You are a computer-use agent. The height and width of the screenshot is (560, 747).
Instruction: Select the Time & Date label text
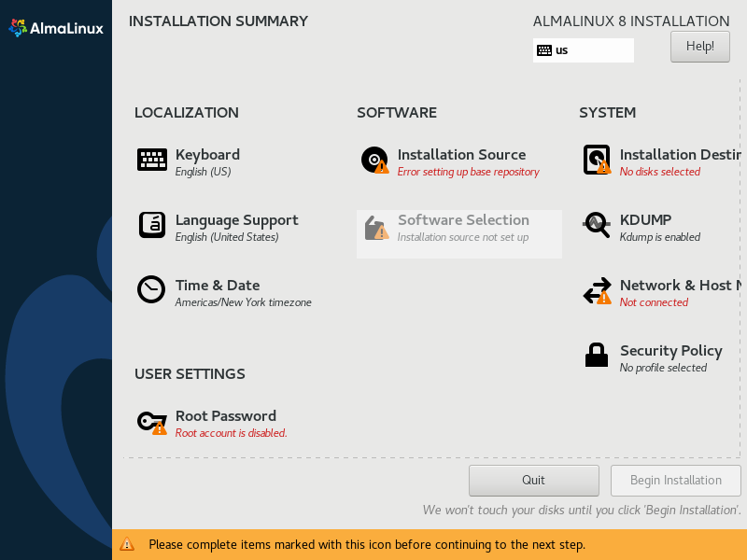tap(217, 286)
